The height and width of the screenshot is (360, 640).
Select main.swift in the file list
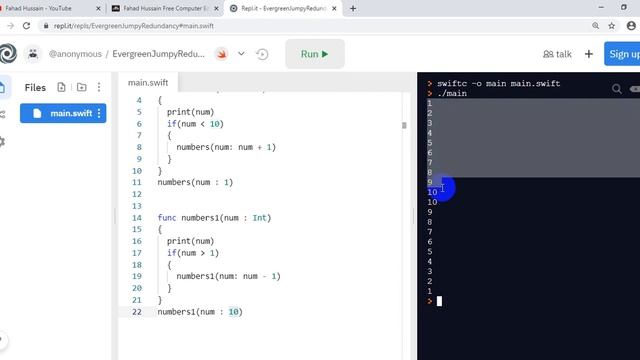tap(63, 113)
